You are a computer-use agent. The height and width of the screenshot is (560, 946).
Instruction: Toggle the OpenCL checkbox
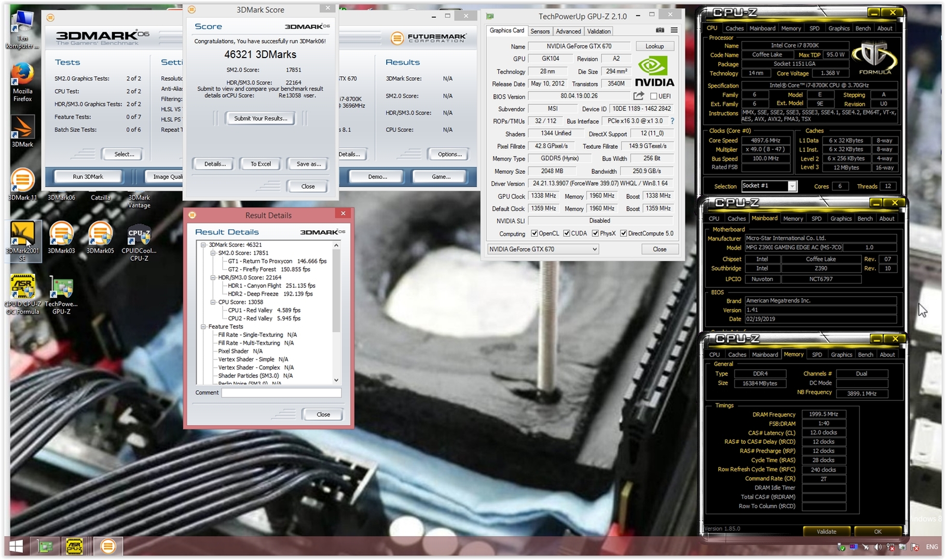[x=534, y=233]
